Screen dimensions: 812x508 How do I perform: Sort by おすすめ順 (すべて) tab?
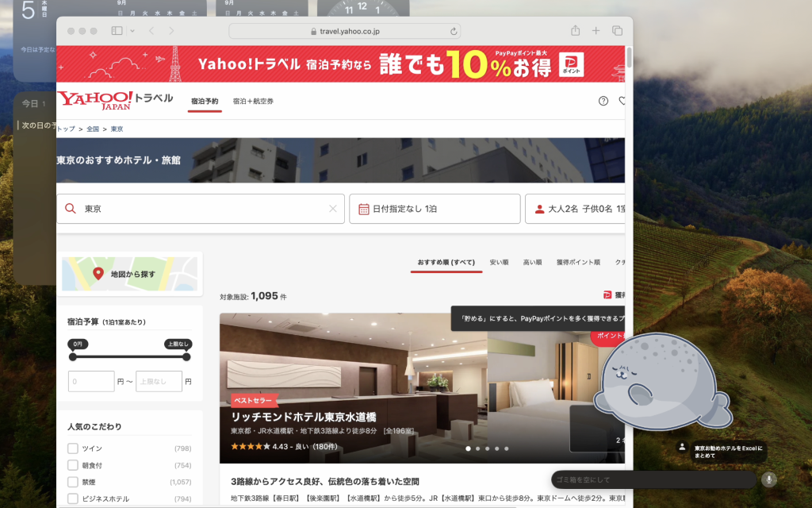coord(446,262)
